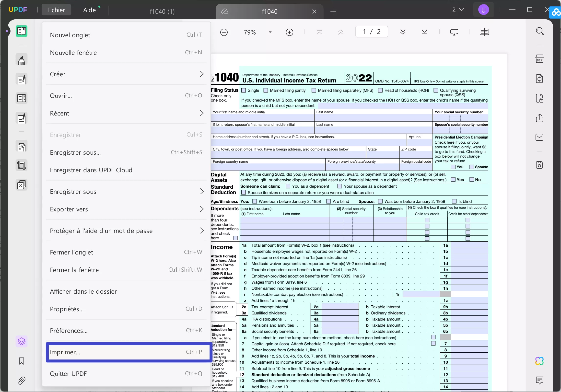
Task: Check Yes for the digital assets question
Action: point(453,179)
